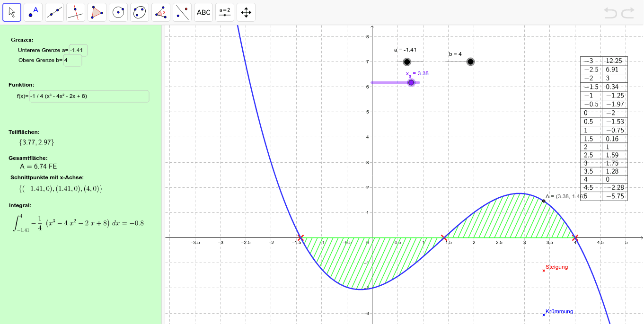Select the Move arrow tool
The height and width of the screenshot is (325, 644).
(x=12, y=12)
